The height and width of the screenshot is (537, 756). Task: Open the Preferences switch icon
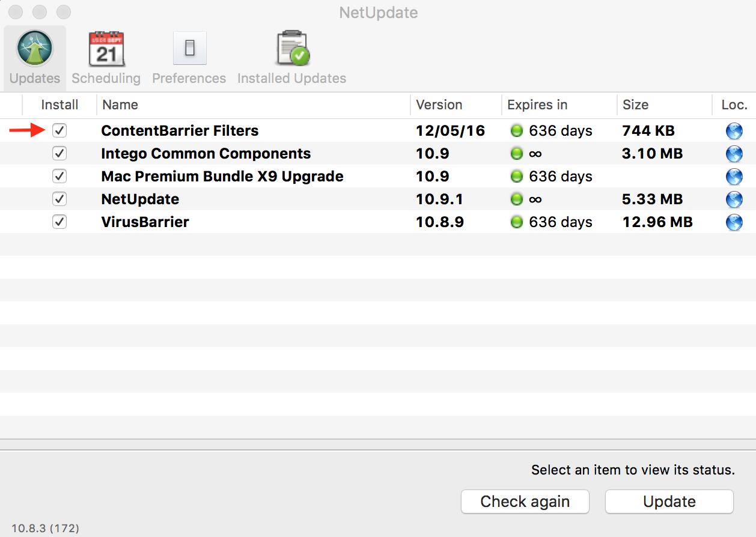click(x=189, y=48)
